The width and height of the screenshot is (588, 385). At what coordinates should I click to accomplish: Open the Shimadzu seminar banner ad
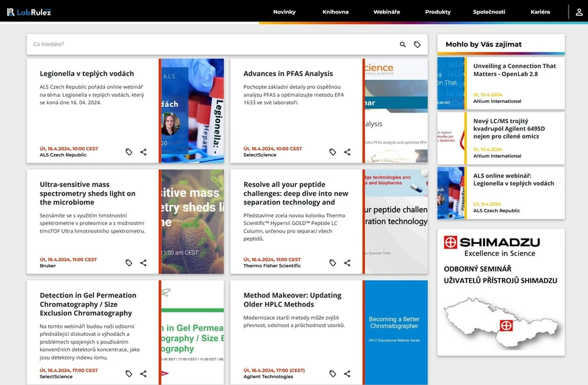501,292
